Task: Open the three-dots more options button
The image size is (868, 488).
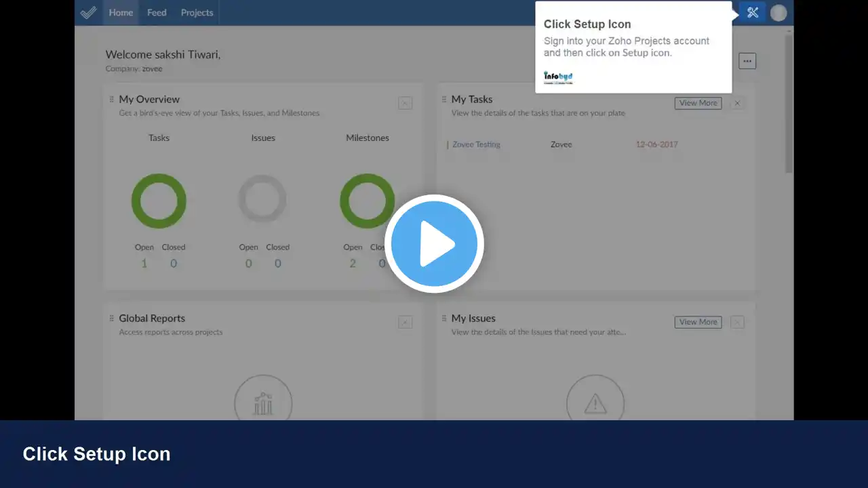Action: [747, 61]
